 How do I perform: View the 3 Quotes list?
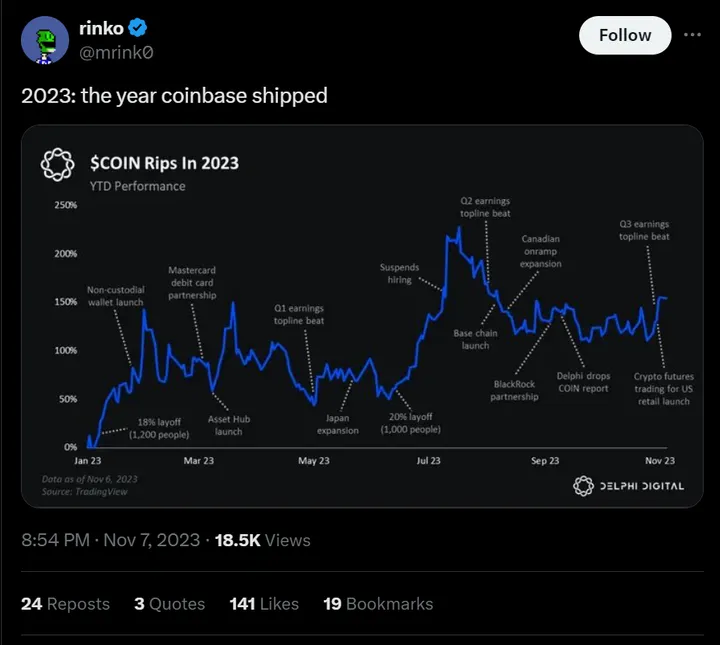click(169, 604)
